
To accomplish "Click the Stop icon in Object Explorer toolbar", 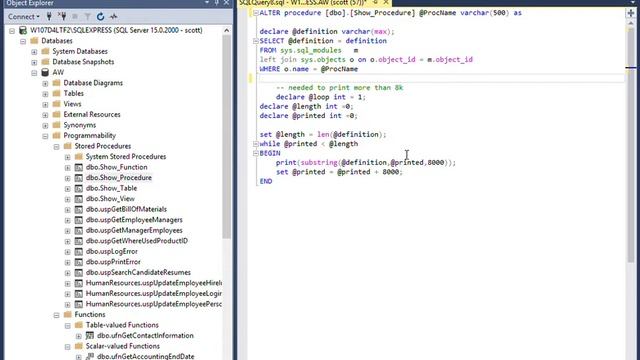I will click(x=75, y=17).
